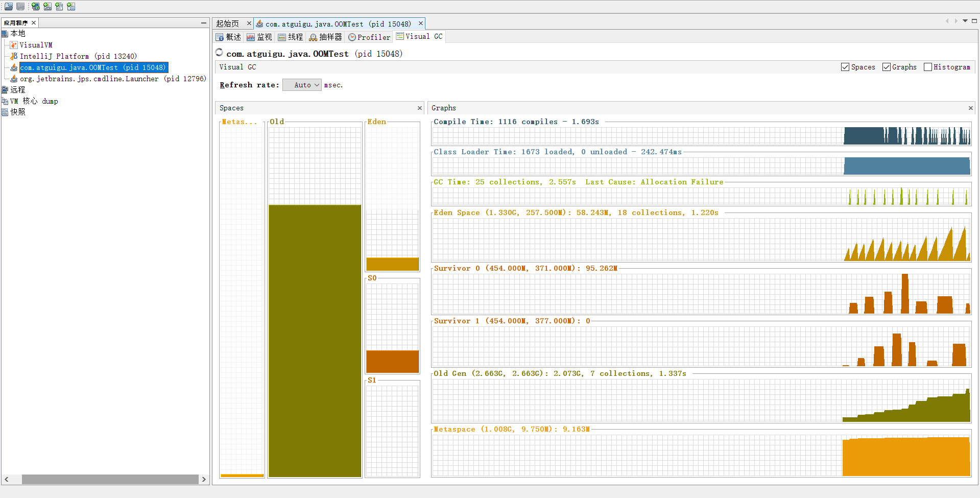Maximize the document window area

tap(974, 21)
